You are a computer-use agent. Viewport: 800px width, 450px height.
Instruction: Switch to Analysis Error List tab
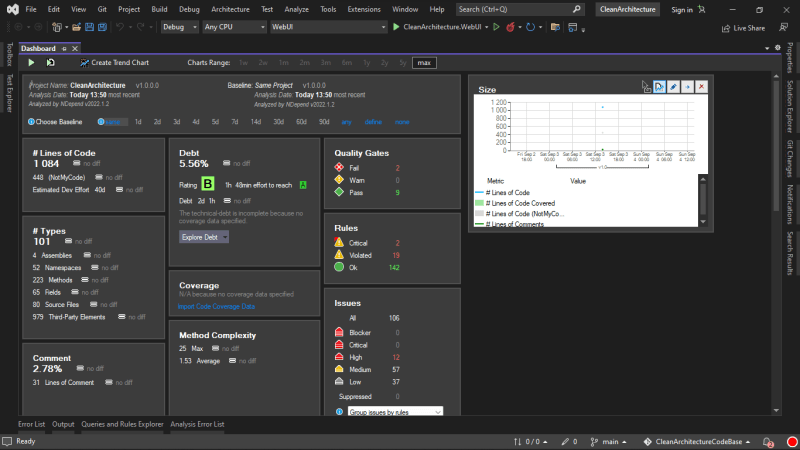point(197,424)
